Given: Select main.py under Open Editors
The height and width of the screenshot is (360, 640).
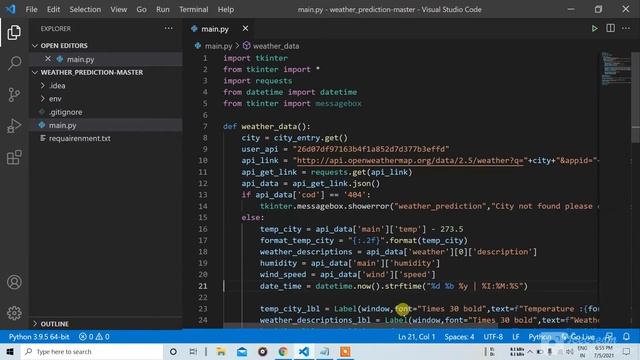Looking at the screenshot, I should [x=80, y=59].
